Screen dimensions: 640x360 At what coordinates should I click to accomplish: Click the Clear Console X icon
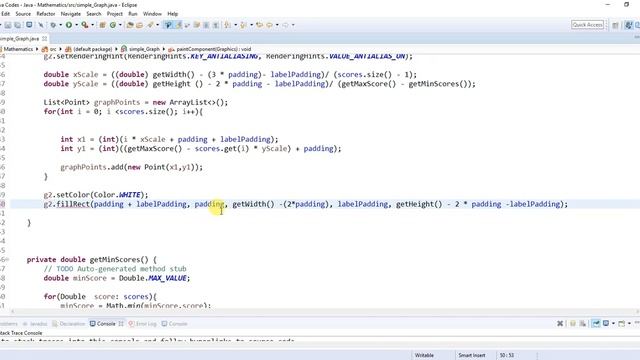coord(560,323)
